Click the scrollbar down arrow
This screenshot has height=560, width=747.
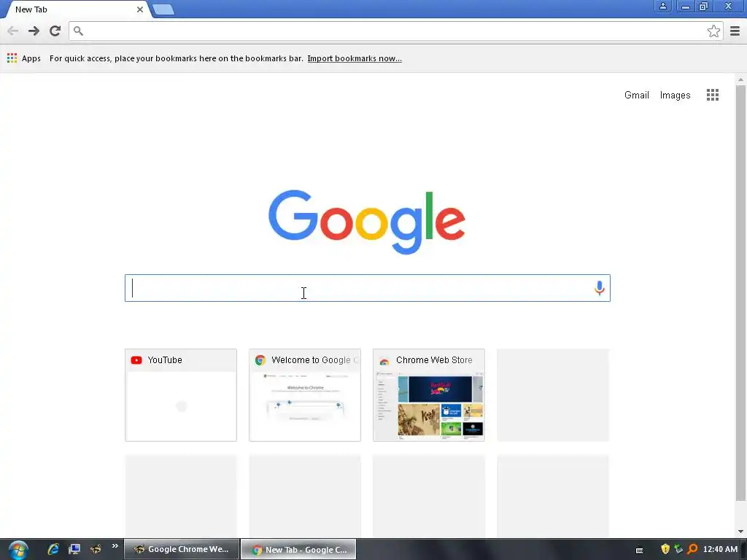coord(740,532)
